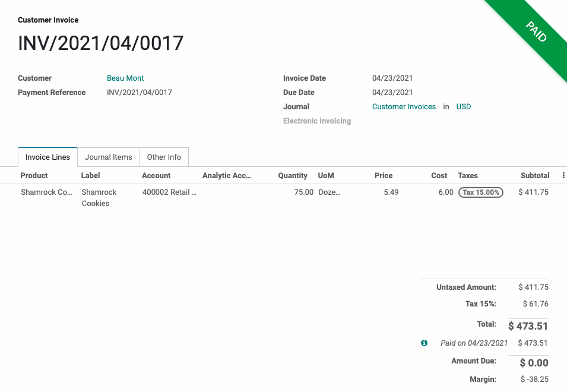Screen dimensions: 567x392
Task: Click the 400002 Retail account cell
Action: coord(169,192)
